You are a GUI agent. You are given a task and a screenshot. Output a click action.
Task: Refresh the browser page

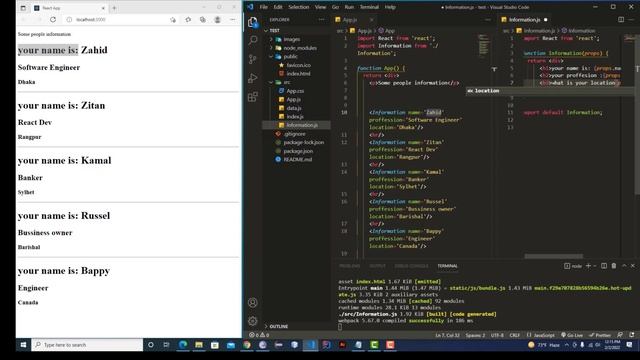click(x=53, y=19)
